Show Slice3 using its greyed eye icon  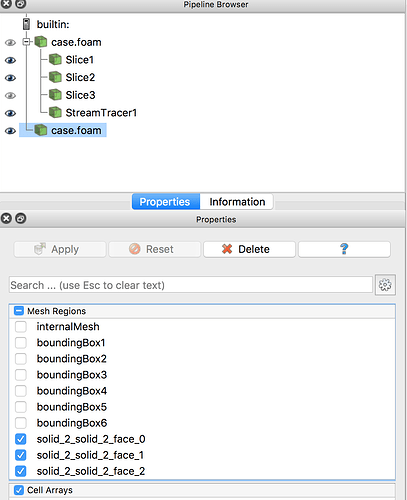tap(10, 95)
